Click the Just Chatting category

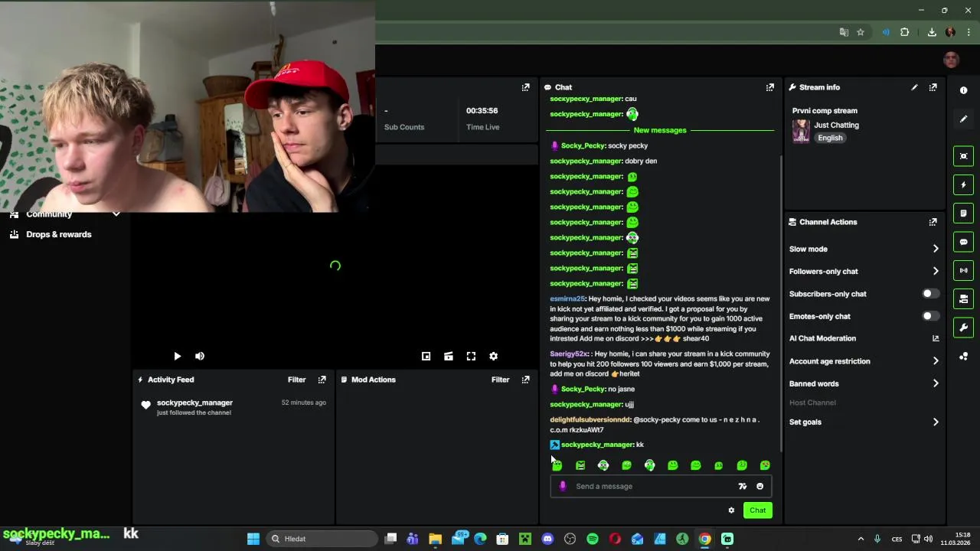click(836, 125)
